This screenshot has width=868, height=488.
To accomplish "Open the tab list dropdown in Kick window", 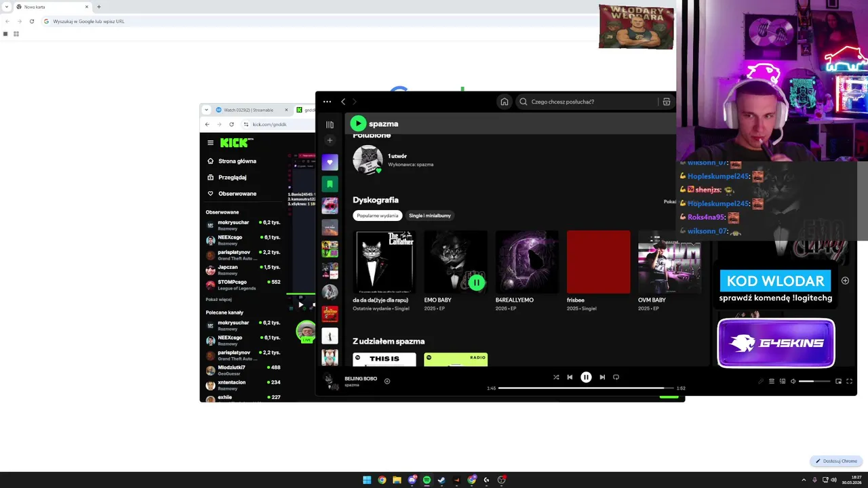I will tap(206, 110).
